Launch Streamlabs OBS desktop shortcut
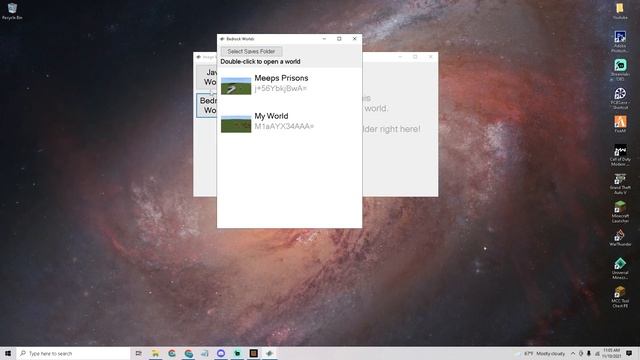Screen dimensions: 640x360 click(620, 70)
